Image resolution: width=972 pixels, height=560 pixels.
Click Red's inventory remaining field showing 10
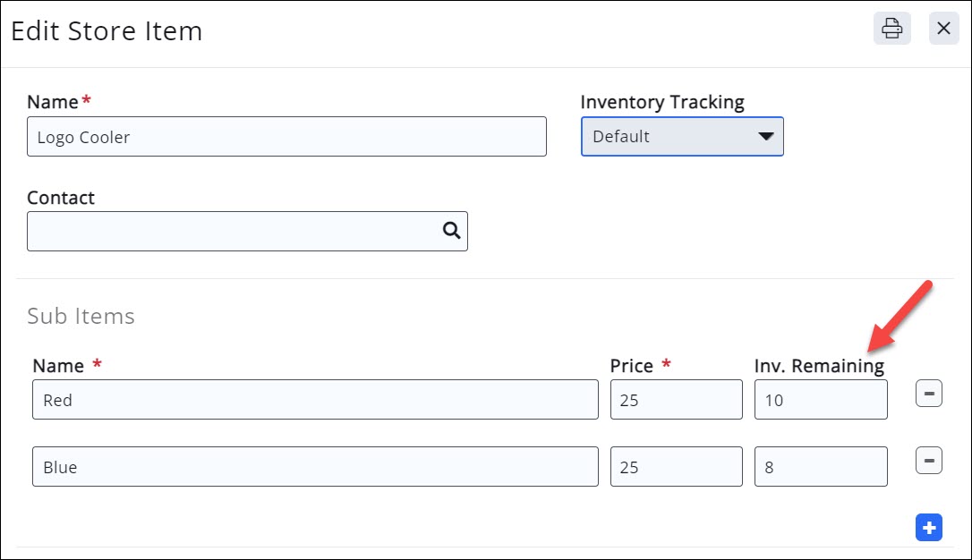pos(821,400)
